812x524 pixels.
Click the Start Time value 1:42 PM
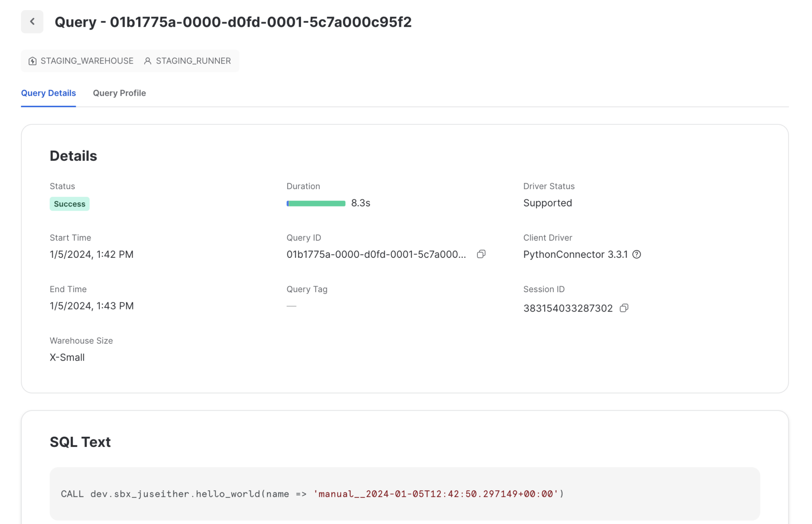tap(92, 254)
